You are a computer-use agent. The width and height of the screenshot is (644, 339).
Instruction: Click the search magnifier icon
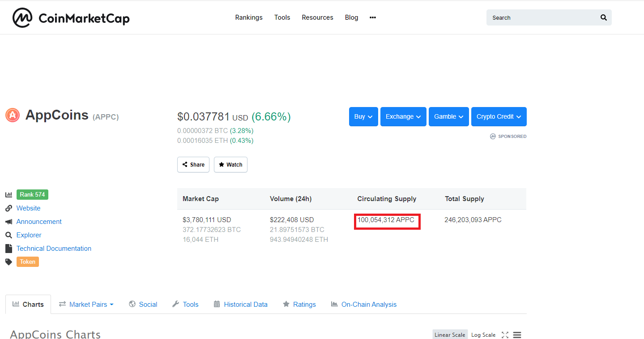pyautogui.click(x=604, y=18)
